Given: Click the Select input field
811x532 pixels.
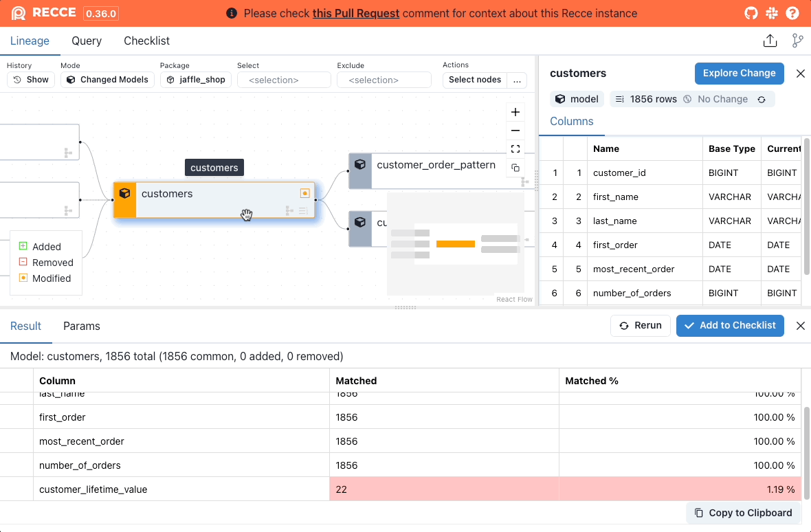Looking at the screenshot, I should point(284,80).
